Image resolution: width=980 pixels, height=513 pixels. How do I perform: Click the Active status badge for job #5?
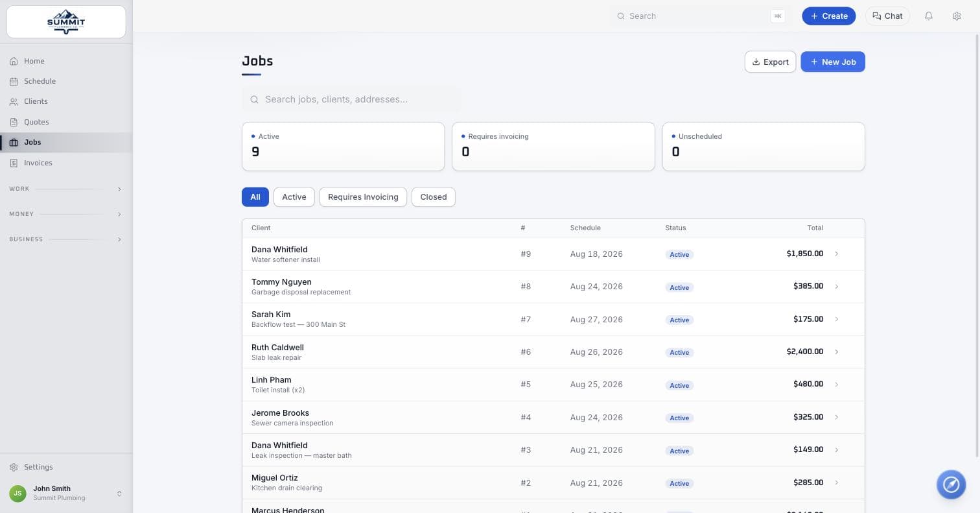click(679, 385)
